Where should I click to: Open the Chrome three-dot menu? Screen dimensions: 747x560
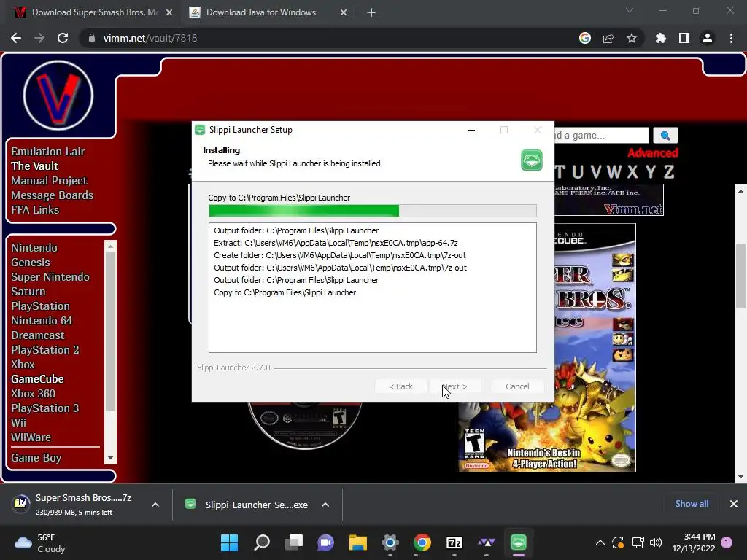pyautogui.click(x=731, y=38)
